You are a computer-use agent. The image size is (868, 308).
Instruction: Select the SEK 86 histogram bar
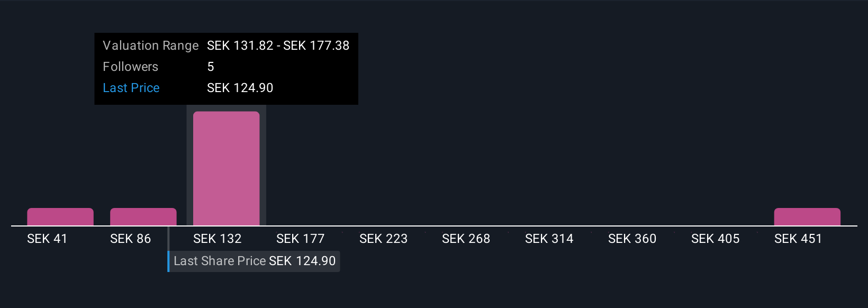pyautogui.click(x=143, y=217)
